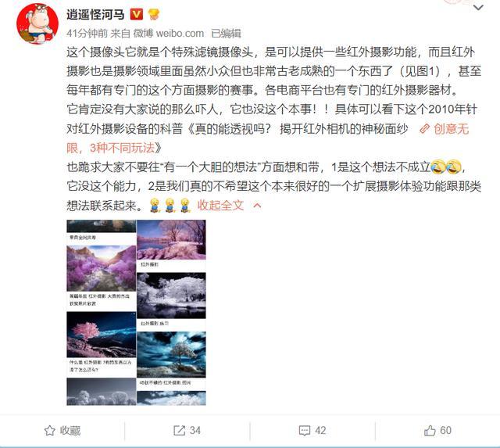Open the hippo profile avatar

[37, 23]
